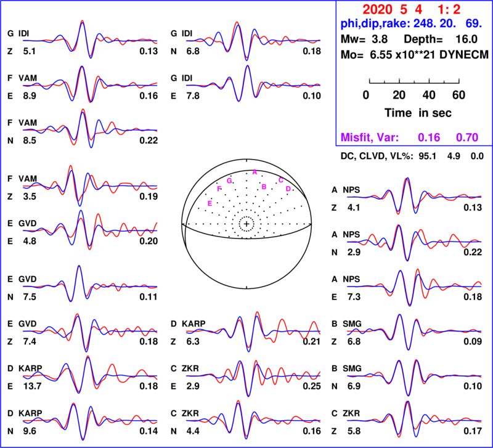Image resolution: width=493 pixels, height=448 pixels.
Task: Select the DC percentage "95.1"
Action: (427, 157)
